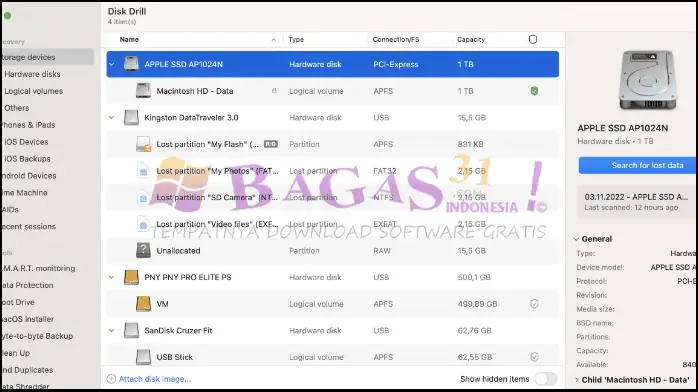Click the Lost partition "My Photos" icon

[143, 171]
